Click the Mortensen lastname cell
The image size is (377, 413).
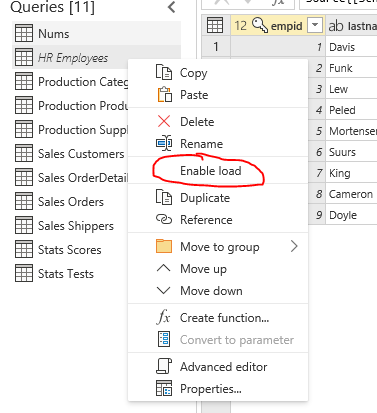(351, 131)
